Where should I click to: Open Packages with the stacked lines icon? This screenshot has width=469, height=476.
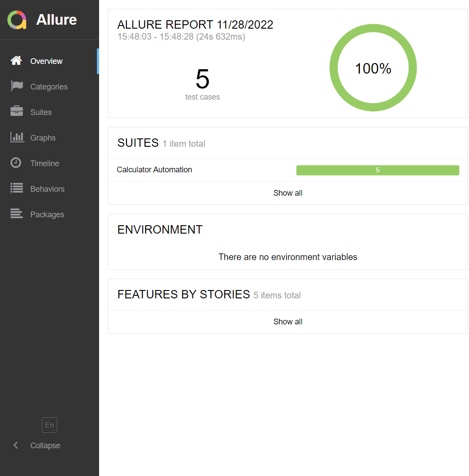(16, 214)
